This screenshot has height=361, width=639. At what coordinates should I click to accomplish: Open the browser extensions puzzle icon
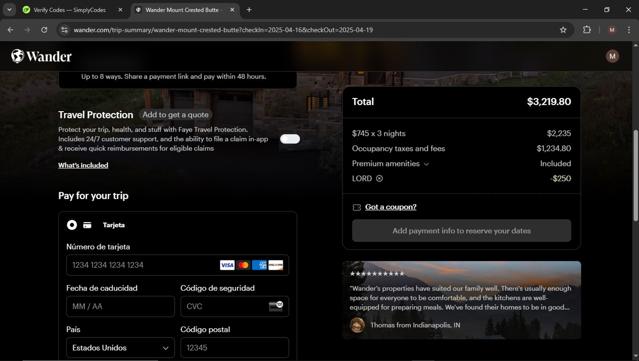586,30
